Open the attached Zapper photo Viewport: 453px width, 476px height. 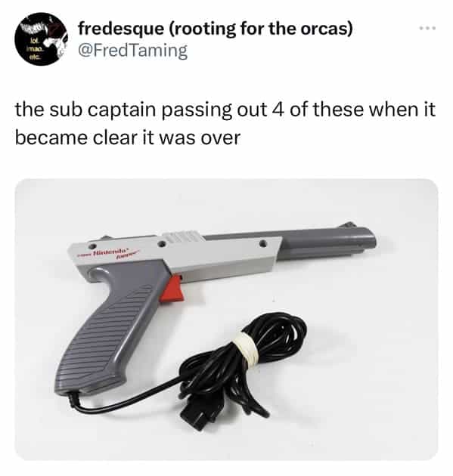pos(226,320)
